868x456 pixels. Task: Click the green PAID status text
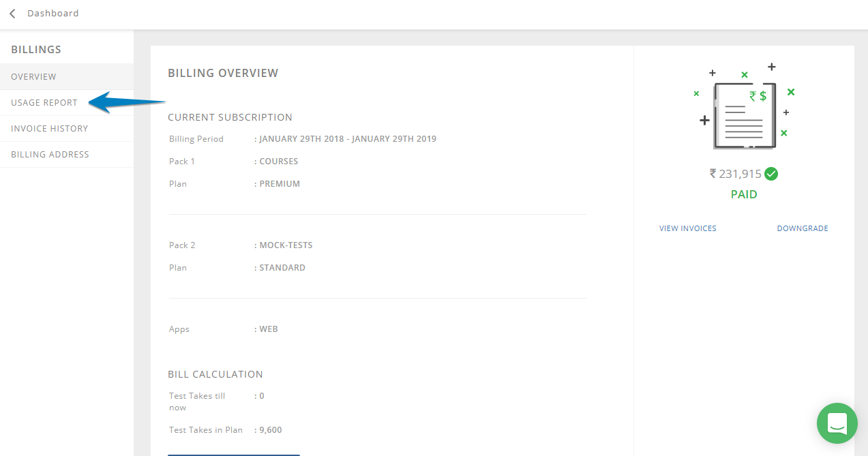(744, 194)
